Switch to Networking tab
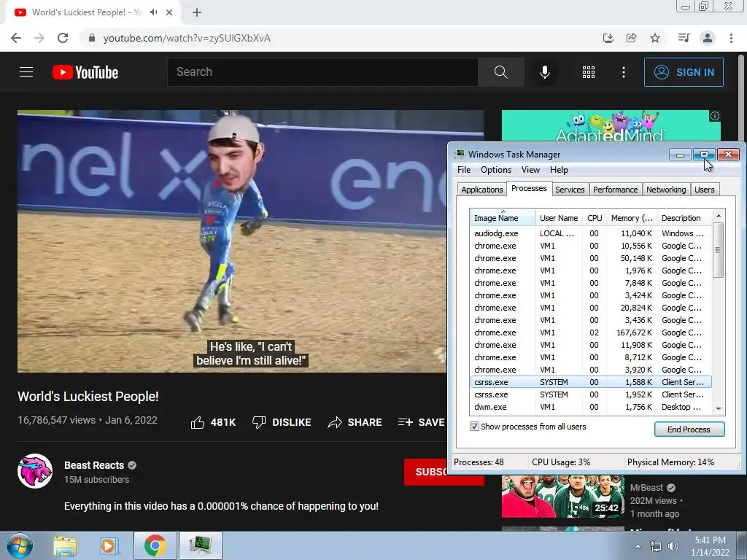The image size is (747, 560). point(666,190)
